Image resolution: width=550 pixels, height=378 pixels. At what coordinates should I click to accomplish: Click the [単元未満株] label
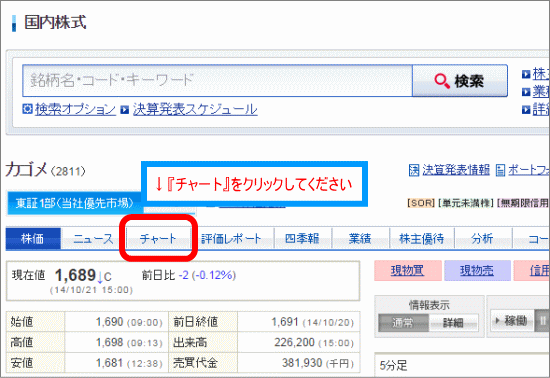(467, 203)
